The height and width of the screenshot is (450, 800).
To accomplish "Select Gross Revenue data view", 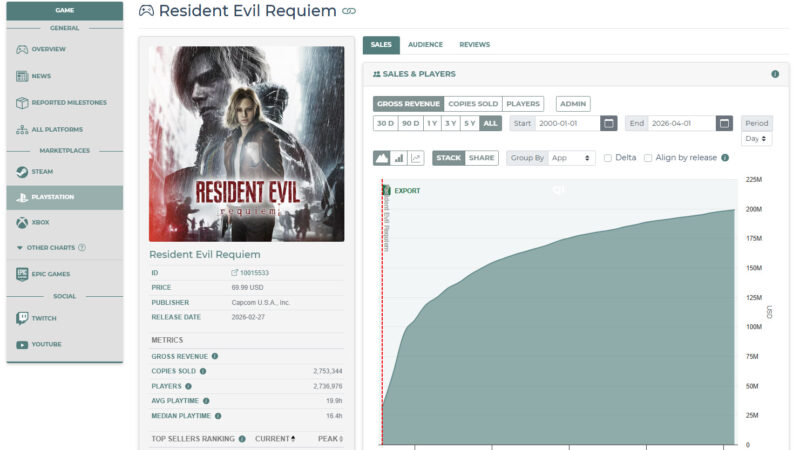I will coord(408,104).
